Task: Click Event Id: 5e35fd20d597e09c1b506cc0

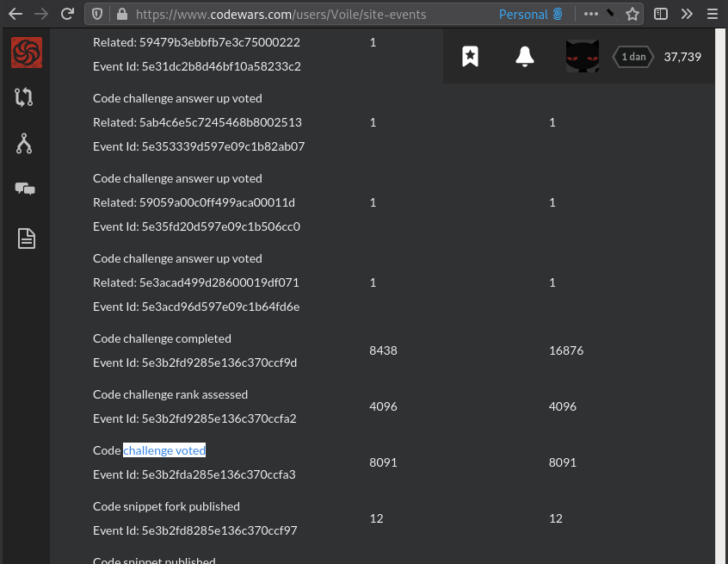Action: [x=196, y=226]
